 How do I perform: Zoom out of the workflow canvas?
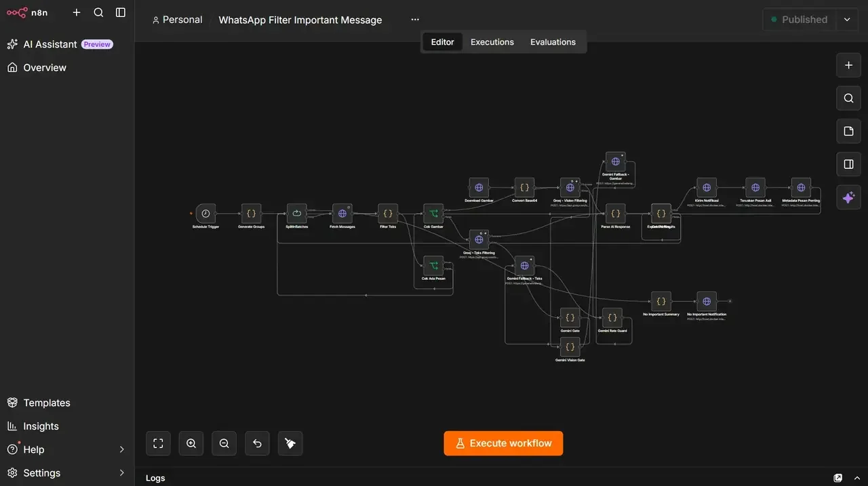(x=224, y=443)
